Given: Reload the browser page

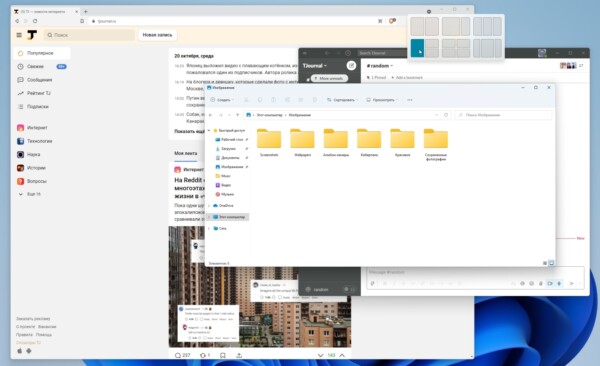Looking at the screenshot, I should pos(35,21).
